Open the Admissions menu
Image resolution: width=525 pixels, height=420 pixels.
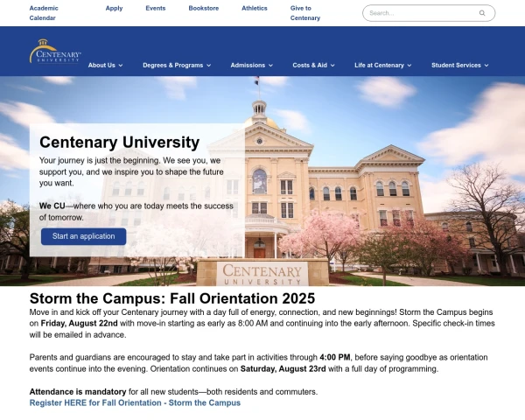tap(251, 66)
